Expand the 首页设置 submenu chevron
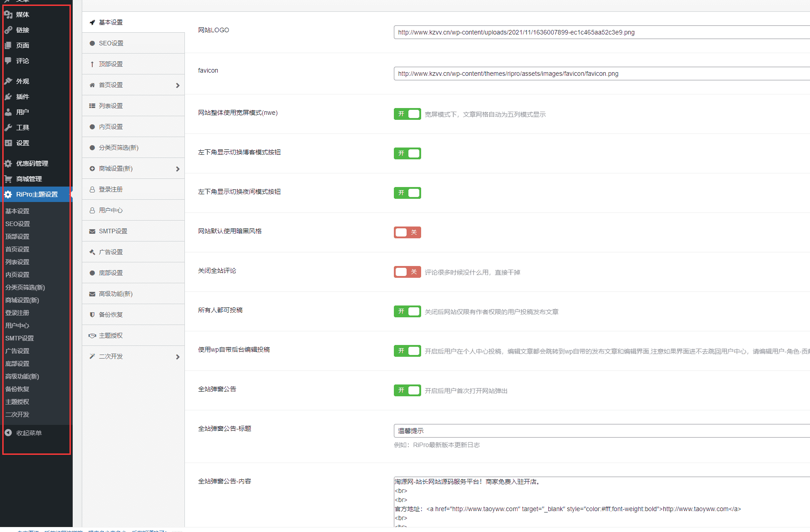The image size is (810, 532). [178, 85]
